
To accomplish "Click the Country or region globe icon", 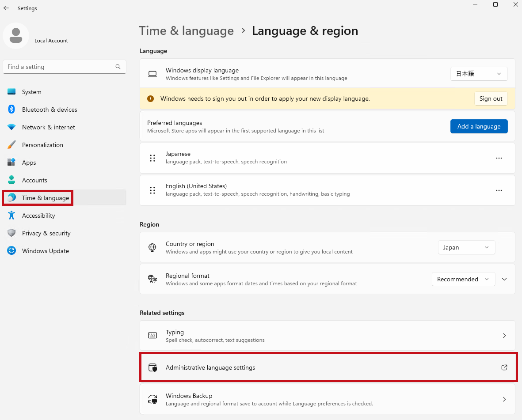I will pos(152,247).
